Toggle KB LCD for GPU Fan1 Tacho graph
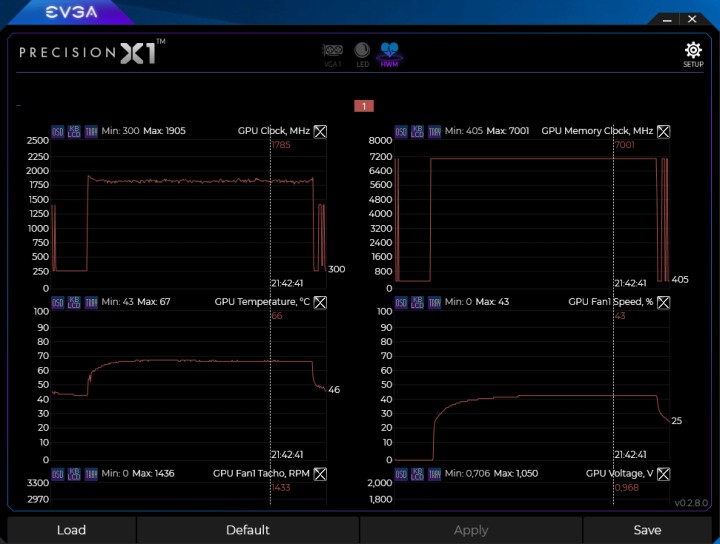720x544 pixels. 74,474
